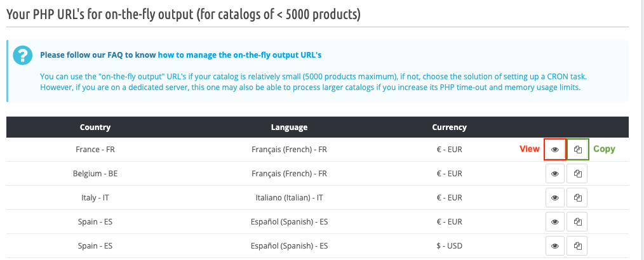Copy the Spain EUR feed URL
Viewport: 644px width, 260px height.
[577, 222]
